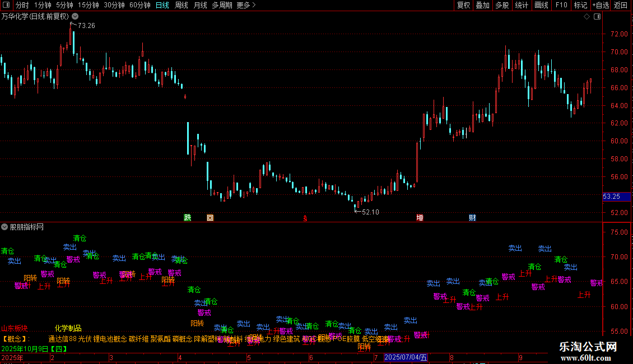The image size is (633, 364).
Task: Add stock with +自选 button
Action: [601, 5]
